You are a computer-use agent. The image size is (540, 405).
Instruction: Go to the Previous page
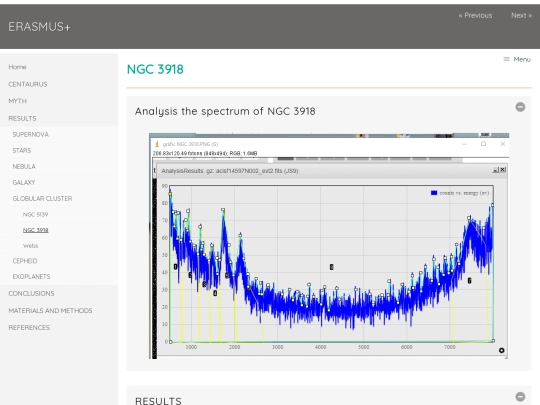pyautogui.click(x=475, y=15)
